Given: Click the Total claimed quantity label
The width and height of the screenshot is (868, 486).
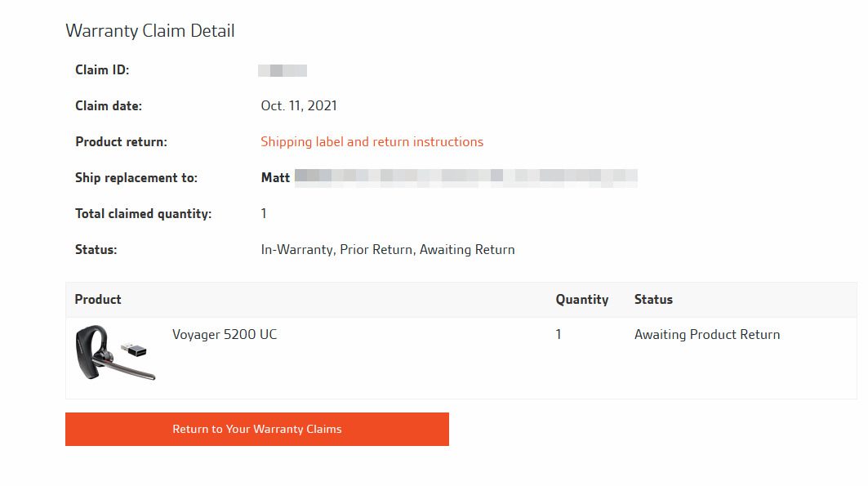Looking at the screenshot, I should click(143, 214).
